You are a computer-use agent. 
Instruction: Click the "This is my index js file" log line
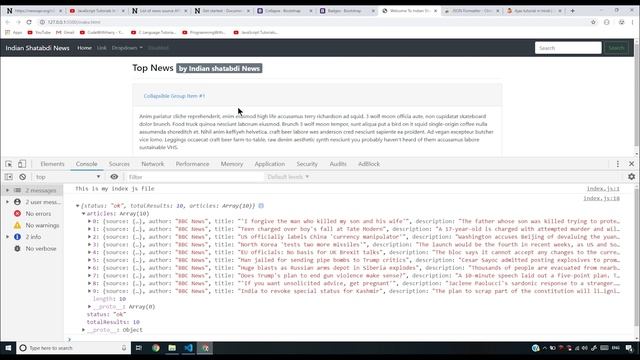click(x=115, y=189)
